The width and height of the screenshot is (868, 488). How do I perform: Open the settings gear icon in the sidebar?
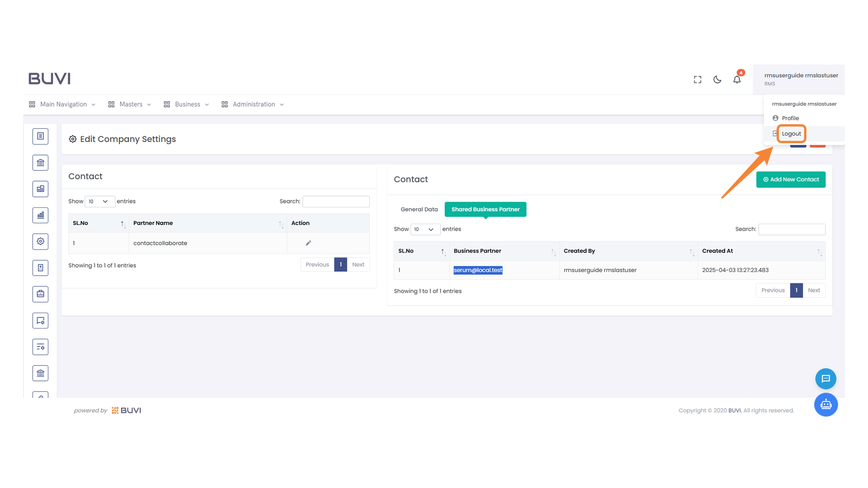[40, 241]
